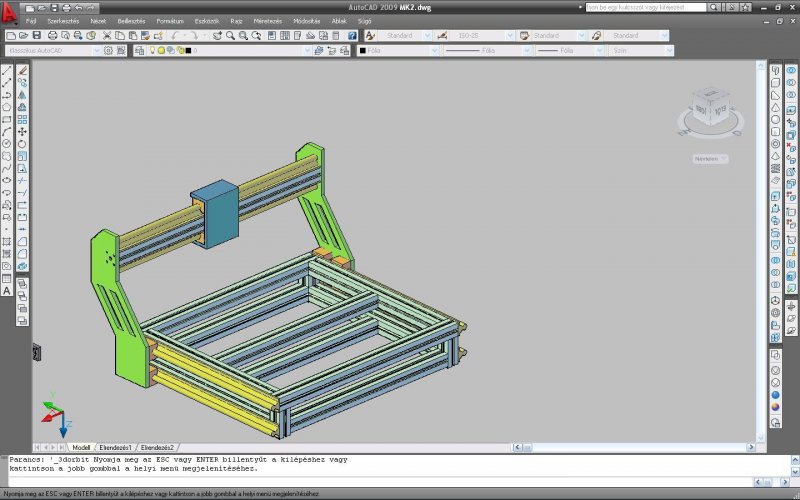Open the color control Fólia dropdown
Viewport: 800px width, 500px height.
[434, 51]
